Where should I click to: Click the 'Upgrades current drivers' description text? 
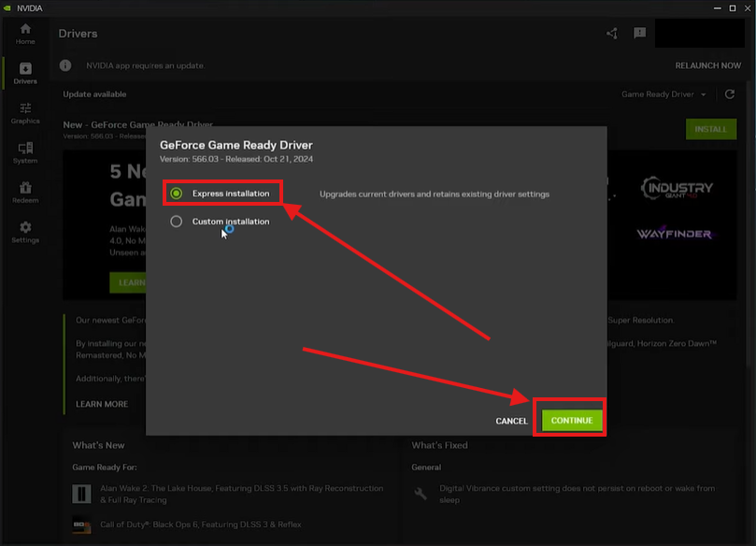pyautogui.click(x=435, y=194)
